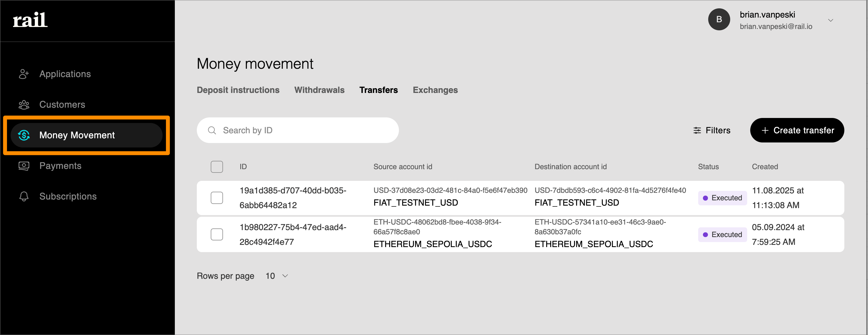Viewport: 868px width, 335px height.
Task: Check the 1b980227 transfer row checkbox
Action: (x=217, y=234)
